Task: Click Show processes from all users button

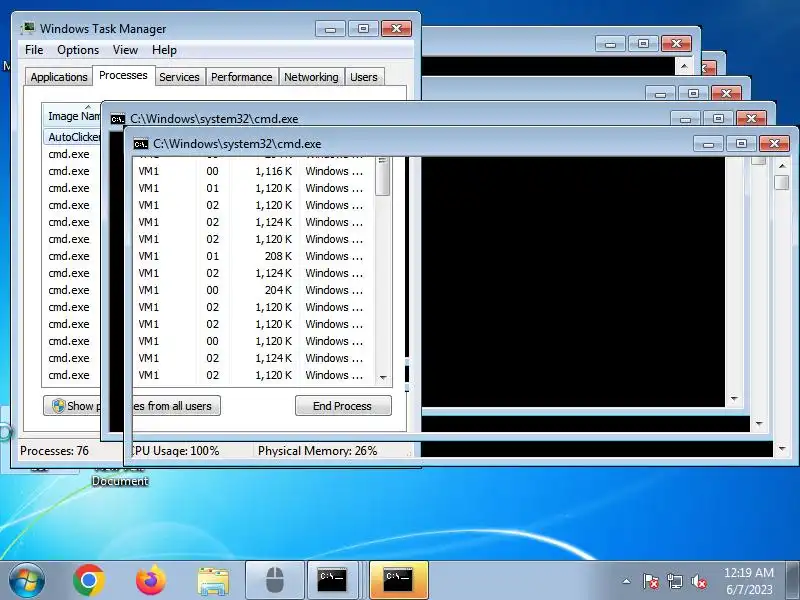Action: point(132,406)
